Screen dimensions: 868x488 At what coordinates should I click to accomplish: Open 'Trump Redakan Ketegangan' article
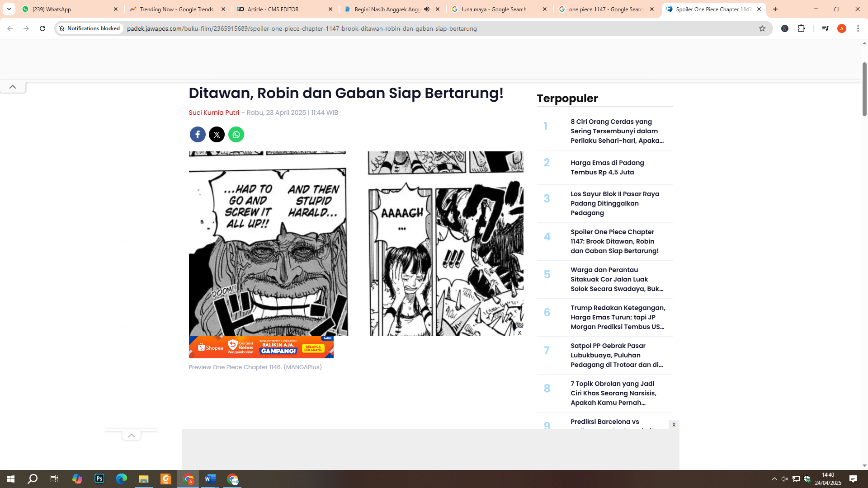[x=618, y=317]
